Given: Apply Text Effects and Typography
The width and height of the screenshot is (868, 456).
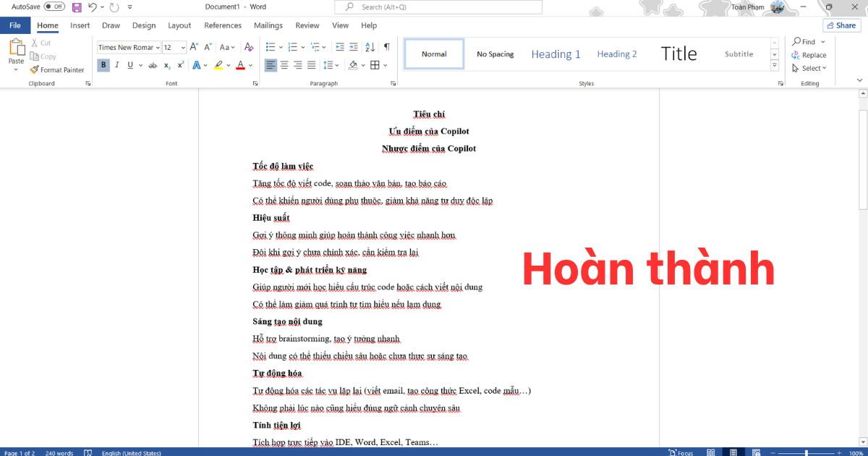Looking at the screenshot, I should coord(196,65).
